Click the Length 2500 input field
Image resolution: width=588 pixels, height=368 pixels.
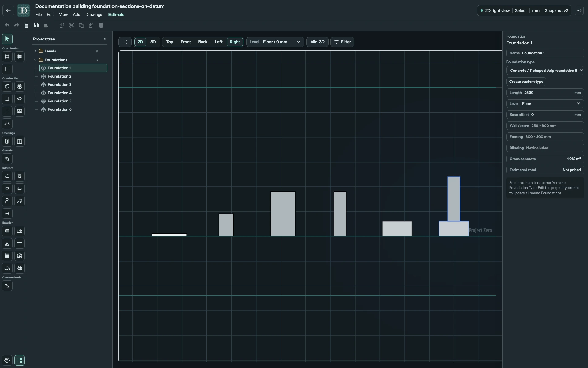545,93
